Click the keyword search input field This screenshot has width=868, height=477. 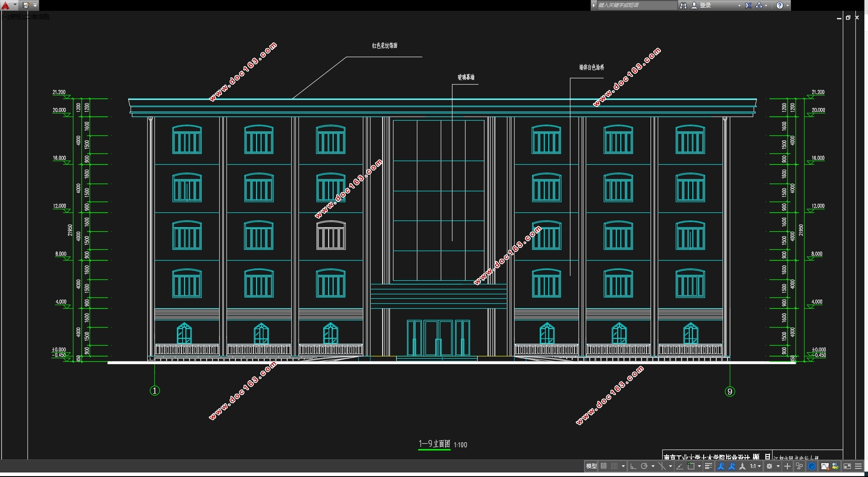(x=637, y=5)
